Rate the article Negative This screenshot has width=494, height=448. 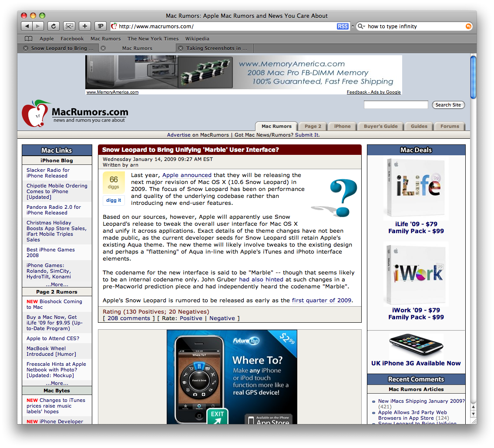[x=222, y=318]
